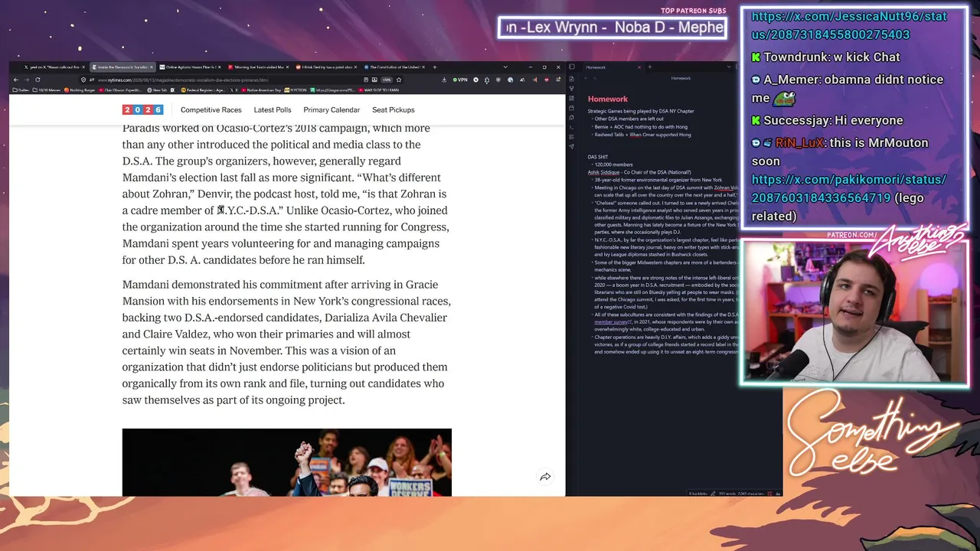Image resolution: width=980 pixels, height=551 pixels.
Task: Open graph view in Obsidian ribbon
Action: point(571,89)
